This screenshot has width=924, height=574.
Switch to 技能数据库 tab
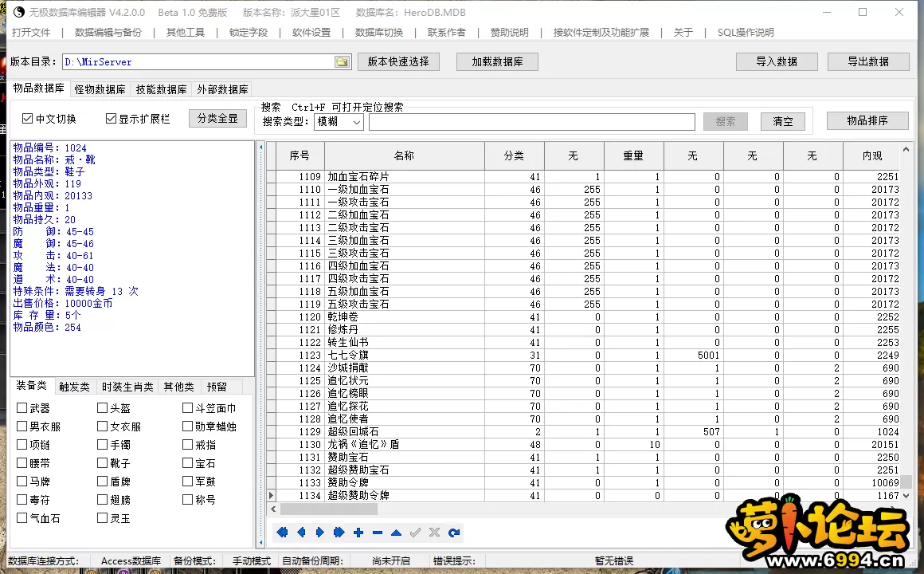point(161,89)
